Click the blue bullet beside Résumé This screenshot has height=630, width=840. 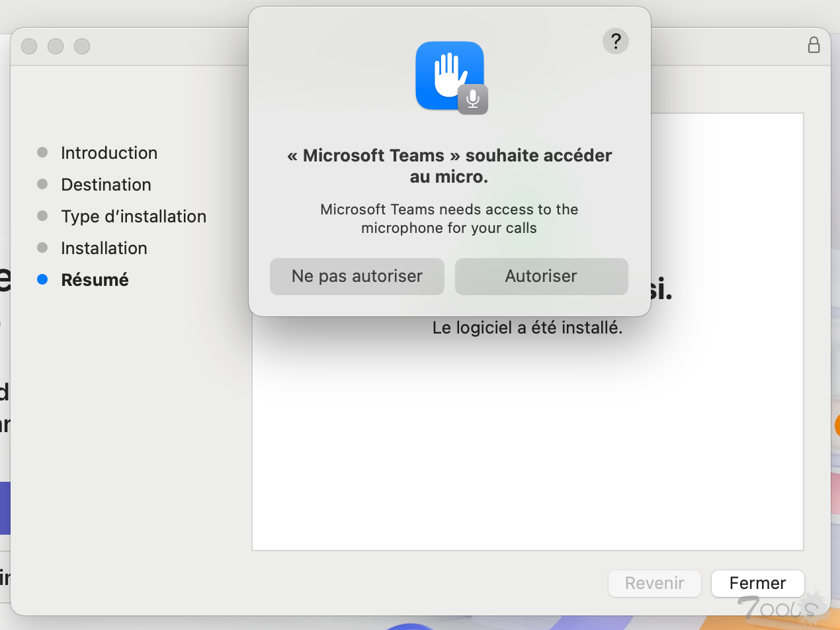pyautogui.click(x=42, y=280)
